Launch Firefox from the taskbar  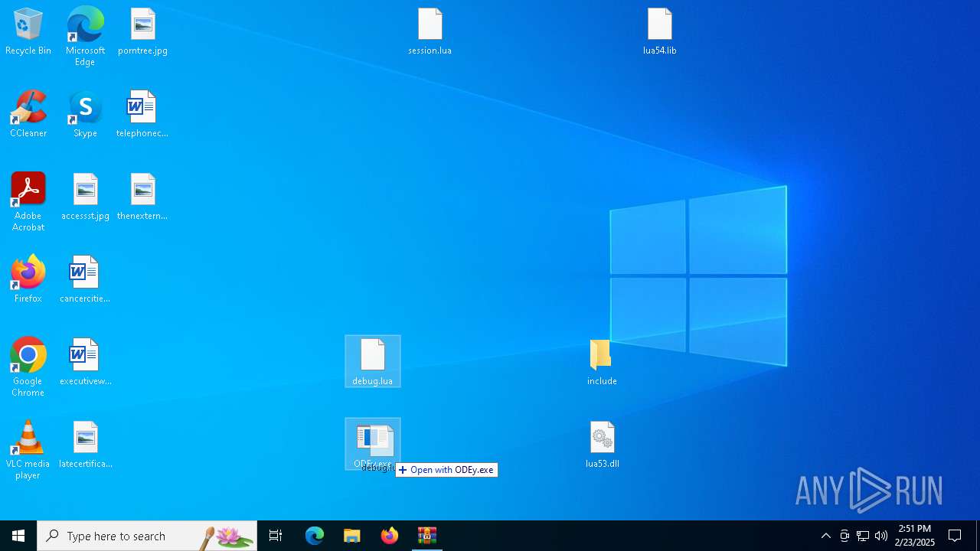click(390, 536)
